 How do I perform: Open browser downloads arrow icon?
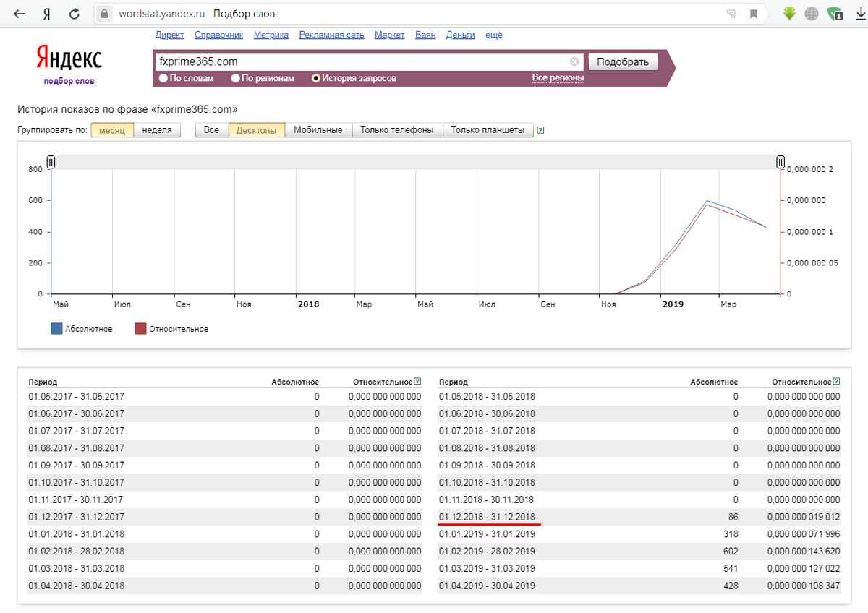(861, 14)
